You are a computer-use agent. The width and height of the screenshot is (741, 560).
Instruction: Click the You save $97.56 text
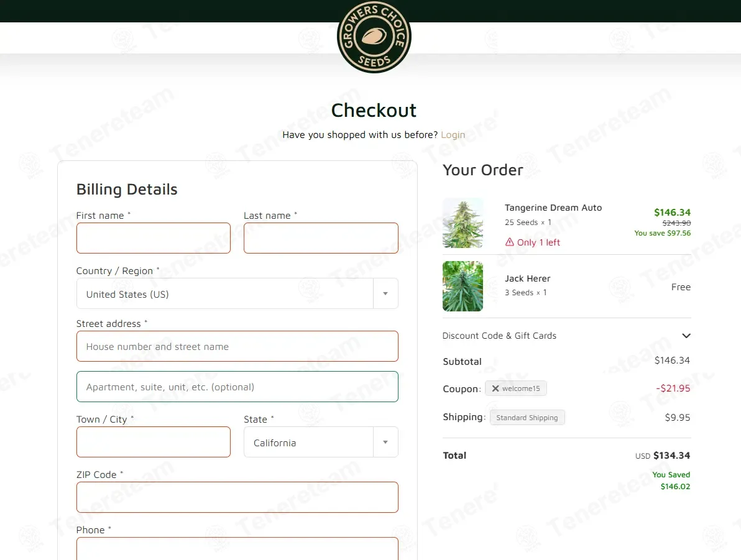(x=662, y=233)
